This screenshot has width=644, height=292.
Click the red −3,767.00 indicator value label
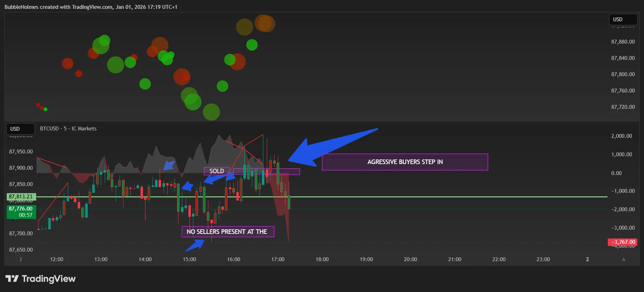point(623,242)
